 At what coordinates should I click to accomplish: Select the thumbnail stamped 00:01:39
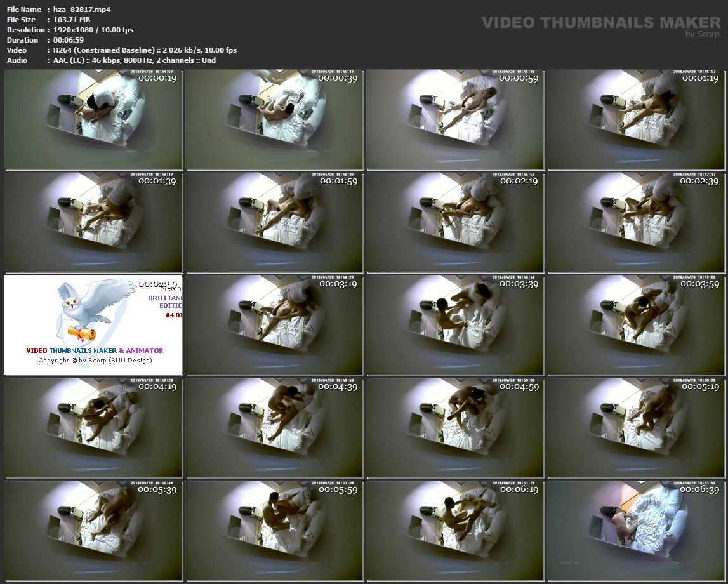pyautogui.click(x=93, y=222)
